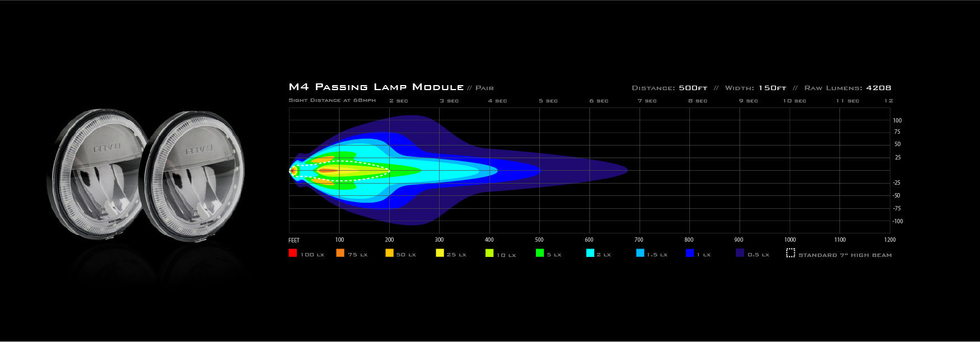Pick the green 5 lx legend swatch
This screenshot has height=342, width=980.
pos(540,253)
